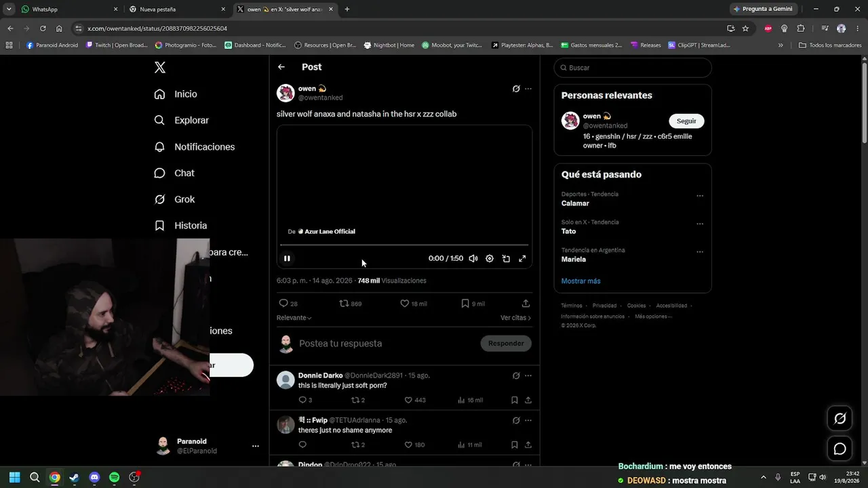Click Mostrar más under trends
Viewport: 868px width, 488px height.
click(x=581, y=281)
